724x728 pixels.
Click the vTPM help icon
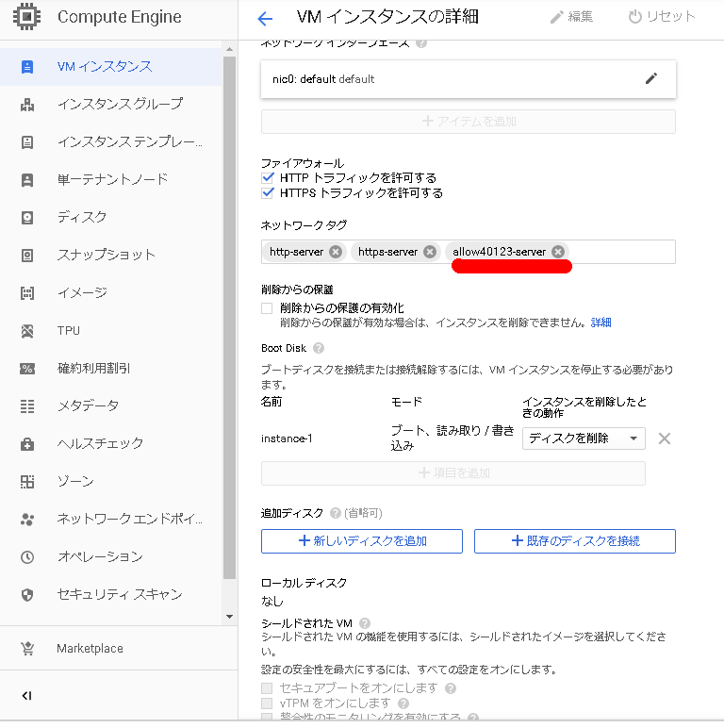[403, 703]
